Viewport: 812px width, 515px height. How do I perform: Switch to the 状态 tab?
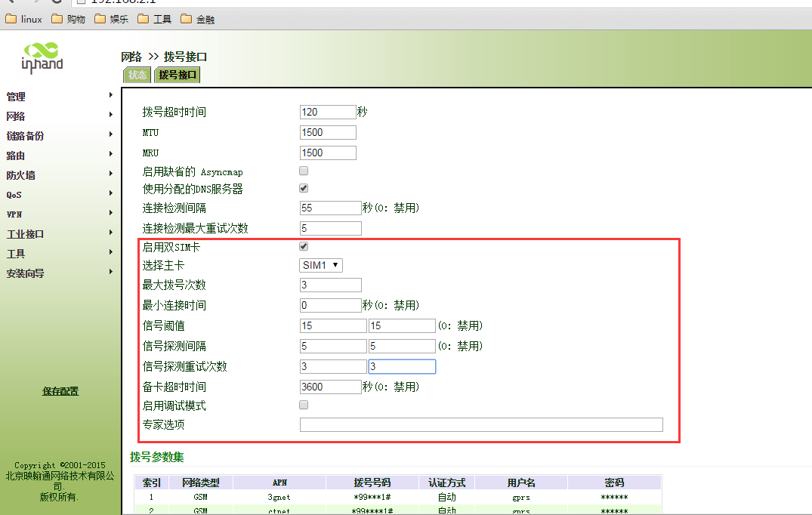(137, 75)
